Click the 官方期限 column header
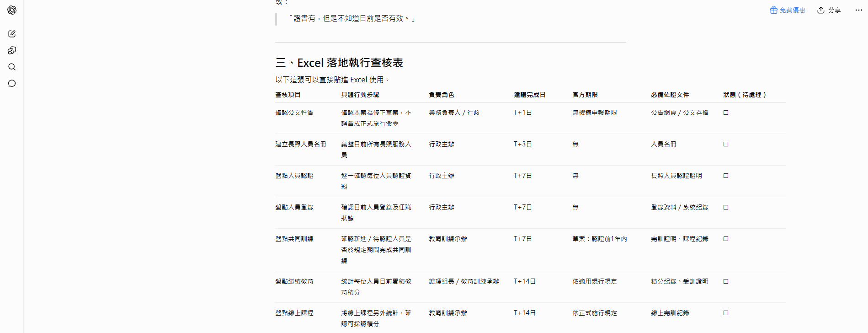The image size is (868, 333). click(x=585, y=95)
